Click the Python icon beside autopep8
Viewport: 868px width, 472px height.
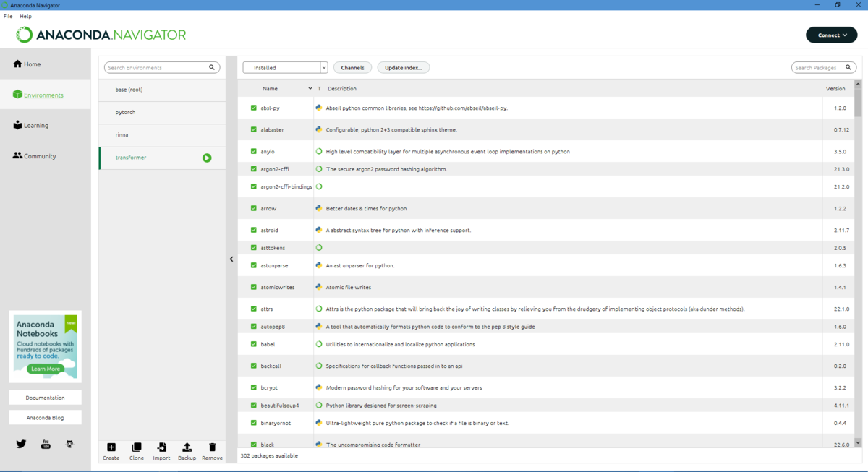coord(318,326)
